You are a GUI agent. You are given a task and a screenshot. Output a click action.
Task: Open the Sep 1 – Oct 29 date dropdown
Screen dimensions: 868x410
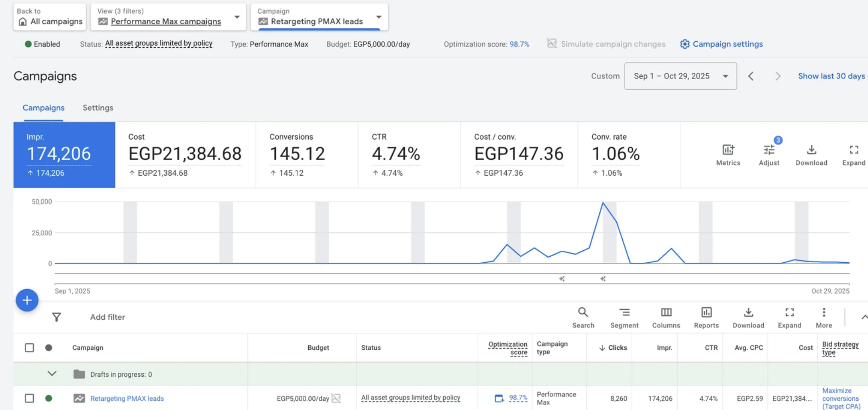[680, 76]
